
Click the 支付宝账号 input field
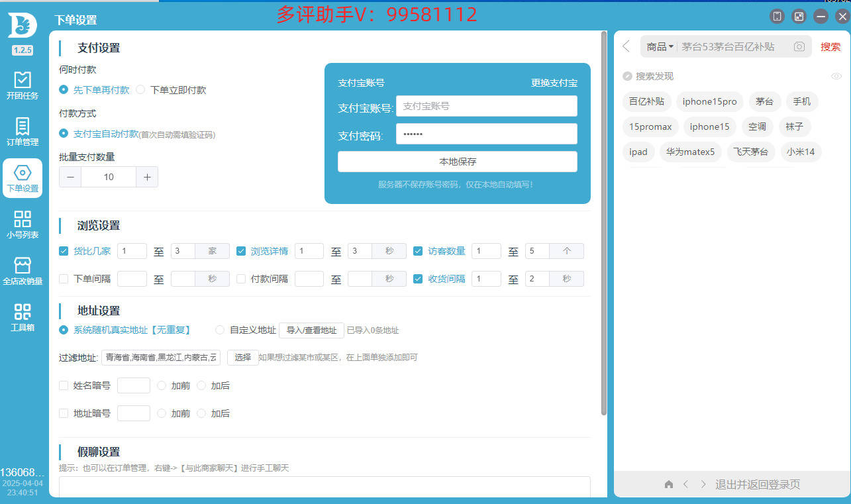click(486, 106)
